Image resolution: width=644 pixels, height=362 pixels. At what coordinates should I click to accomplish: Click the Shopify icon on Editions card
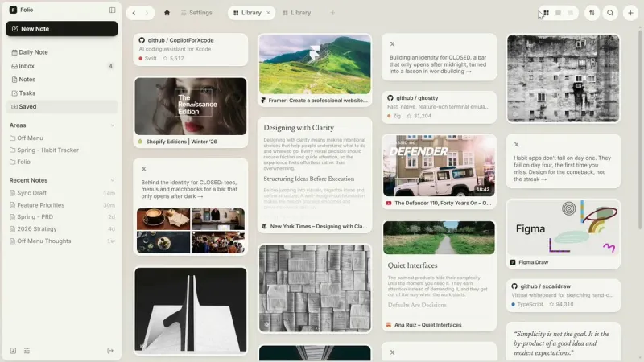click(140, 142)
